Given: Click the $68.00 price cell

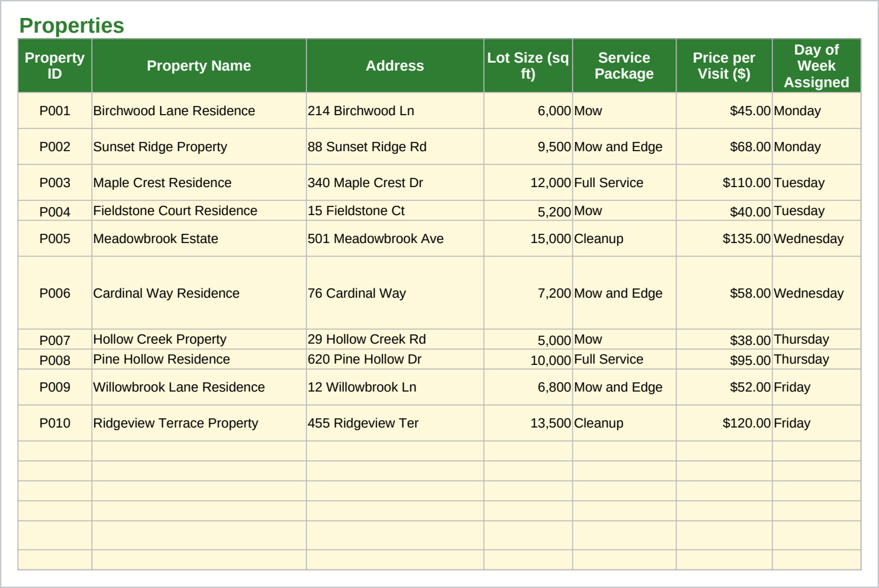Looking at the screenshot, I should pos(724,147).
